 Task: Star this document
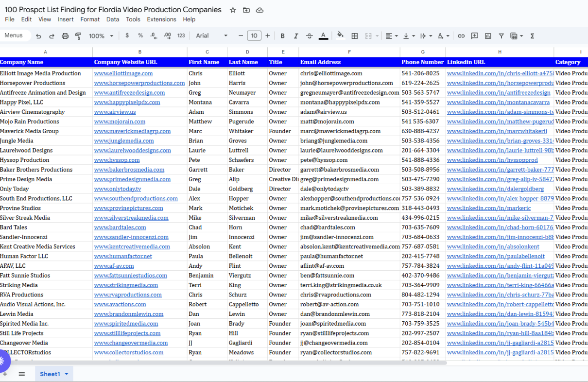[x=233, y=10]
